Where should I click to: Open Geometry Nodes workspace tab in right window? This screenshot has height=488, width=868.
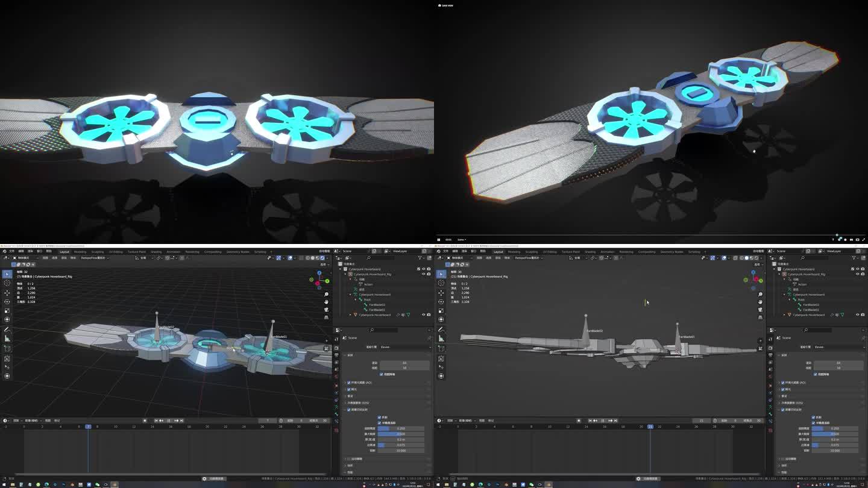point(671,252)
